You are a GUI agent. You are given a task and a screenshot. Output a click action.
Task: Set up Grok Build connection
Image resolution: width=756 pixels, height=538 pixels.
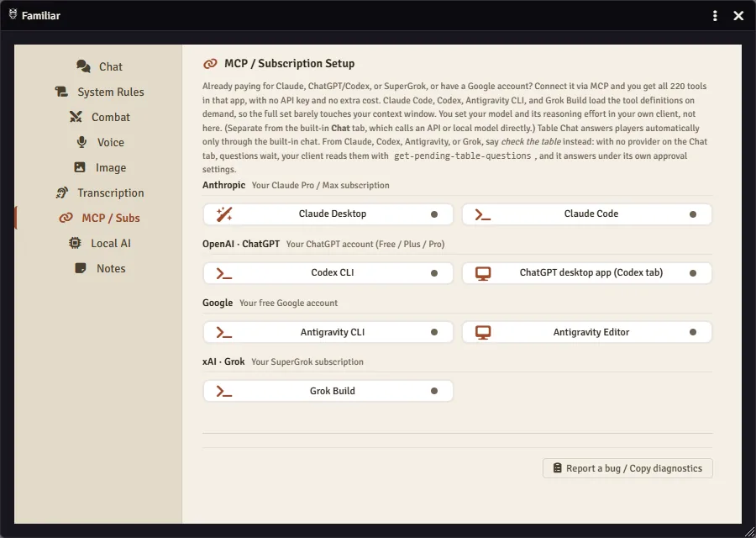pos(328,391)
